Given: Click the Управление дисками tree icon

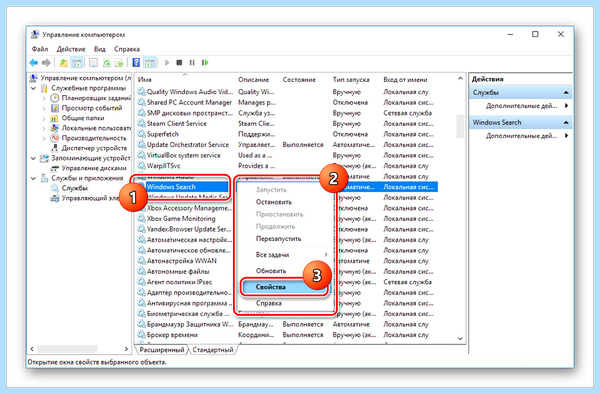Looking at the screenshot, I should point(55,168).
